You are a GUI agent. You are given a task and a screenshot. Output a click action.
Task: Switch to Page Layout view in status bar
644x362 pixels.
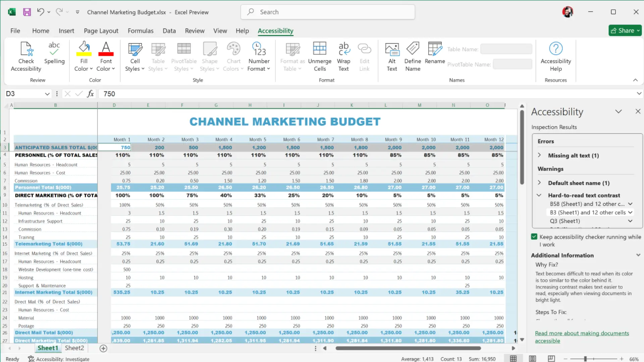pyautogui.click(x=532, y=359)
